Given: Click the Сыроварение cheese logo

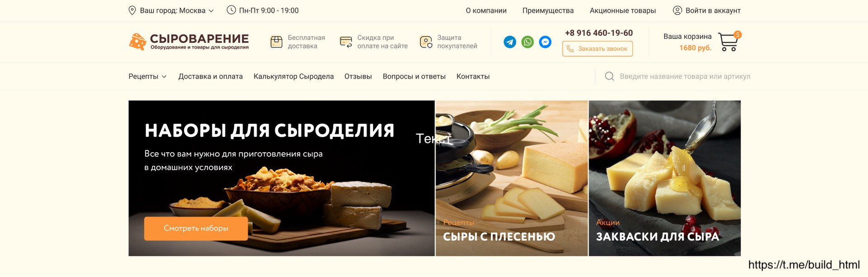Looking at the screenshot, I should [x=189, y=42].
